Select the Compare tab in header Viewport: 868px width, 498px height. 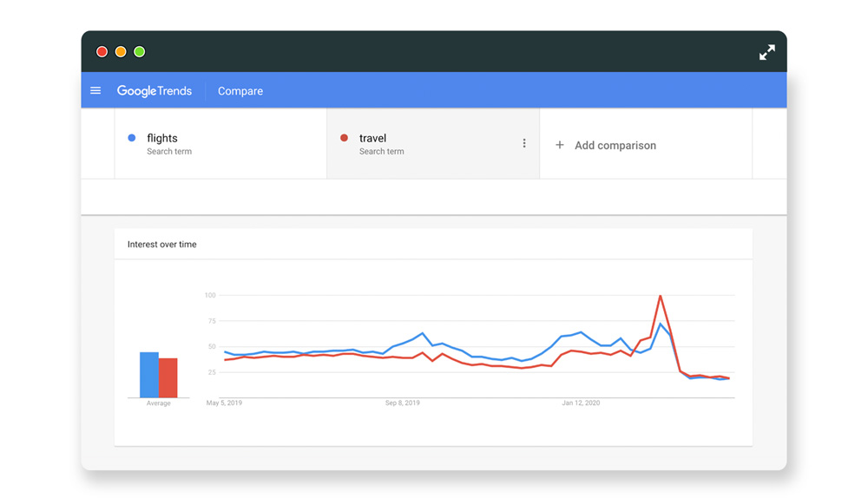(x=240, y=91)
